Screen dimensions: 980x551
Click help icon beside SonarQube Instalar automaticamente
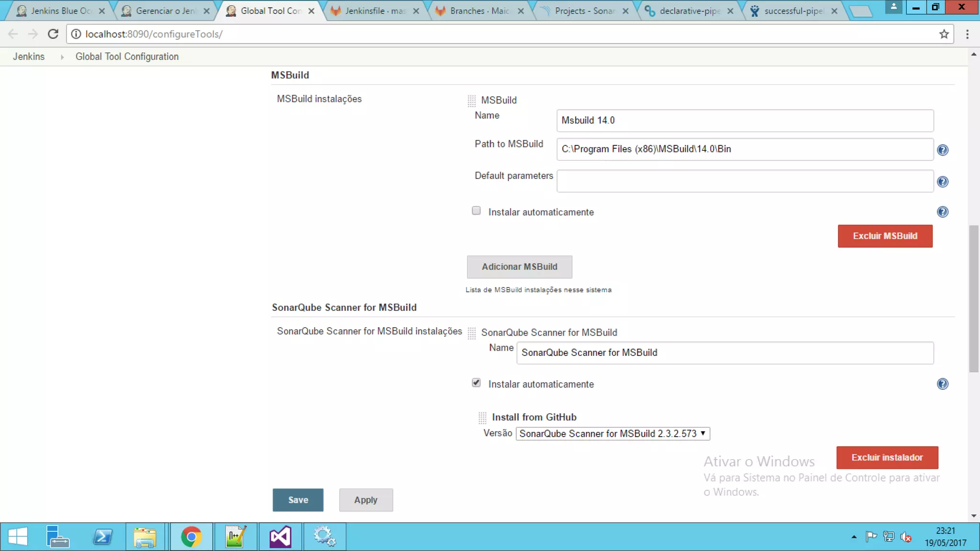coord(942,384)
